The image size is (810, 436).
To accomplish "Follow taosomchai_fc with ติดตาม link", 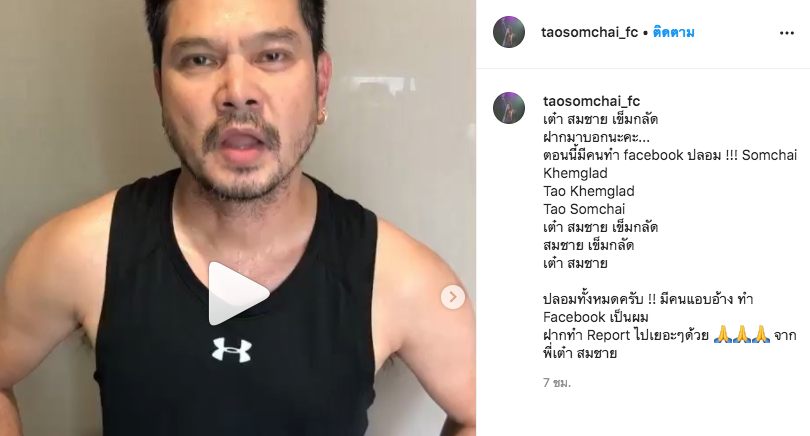I will tap(674, 33).
